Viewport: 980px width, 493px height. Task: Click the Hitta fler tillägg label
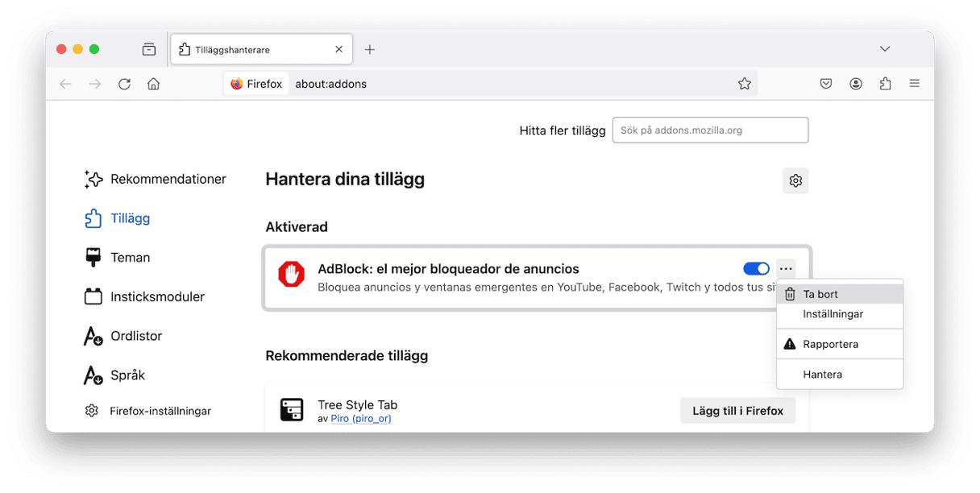pyautogui.click(x=563, y=130)
